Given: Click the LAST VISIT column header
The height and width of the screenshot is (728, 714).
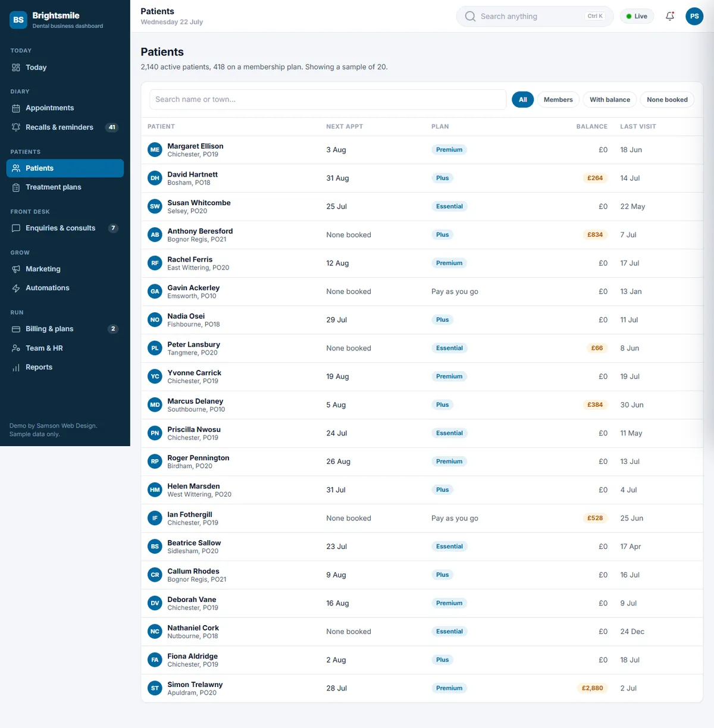Looking at the screenshot, I should tap(638, 127).
